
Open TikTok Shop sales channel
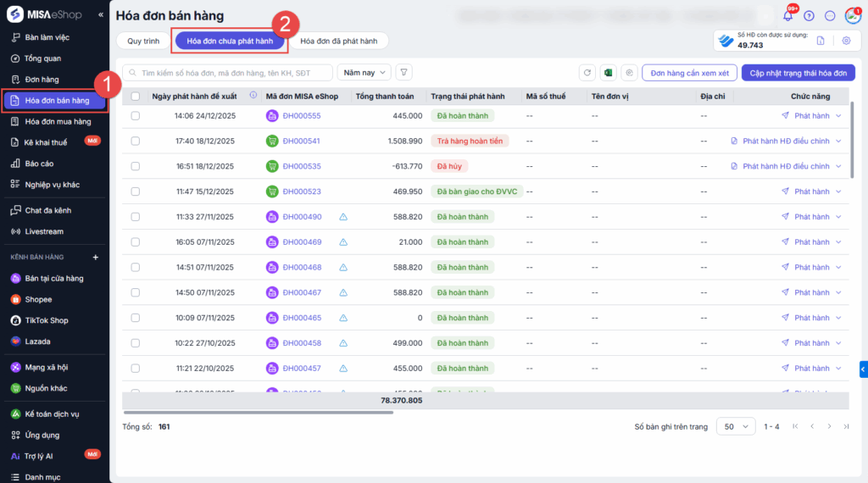(x=46, y=320)
